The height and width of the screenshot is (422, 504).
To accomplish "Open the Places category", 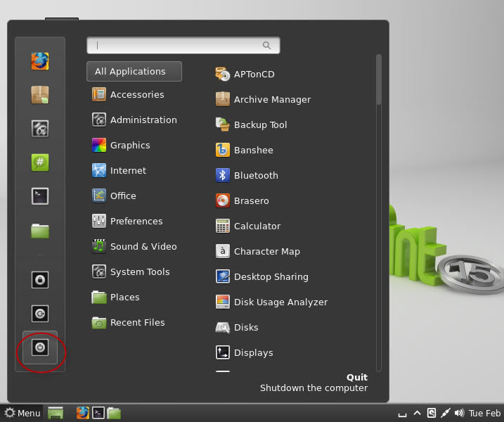I will (116, 298).
